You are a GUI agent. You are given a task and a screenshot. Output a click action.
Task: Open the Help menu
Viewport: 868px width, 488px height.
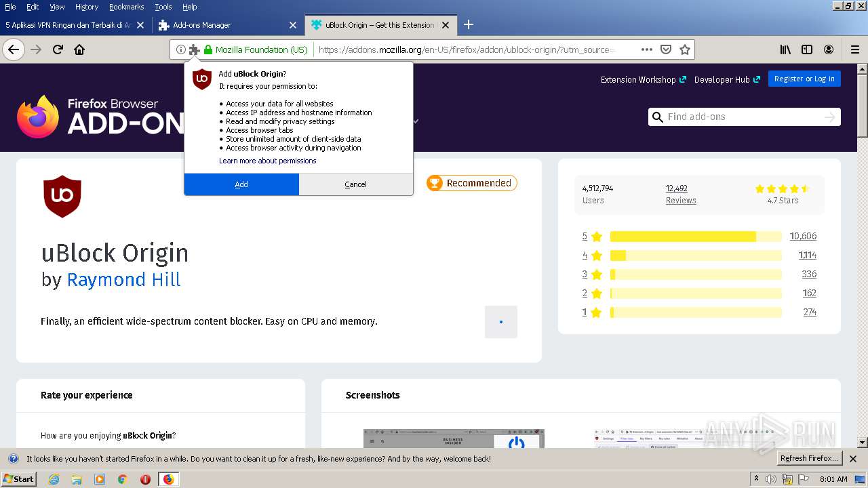pyautogui.click(x=190, y=7)
